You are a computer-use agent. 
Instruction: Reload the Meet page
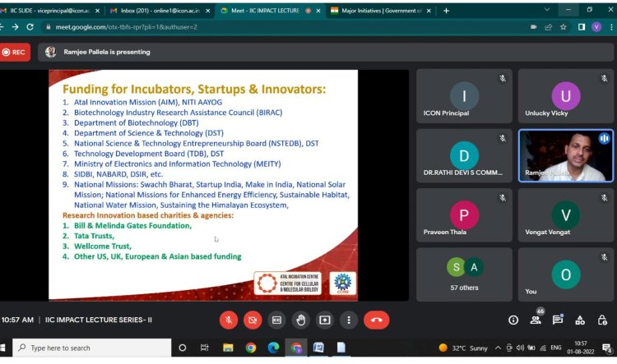pos(30,27)
